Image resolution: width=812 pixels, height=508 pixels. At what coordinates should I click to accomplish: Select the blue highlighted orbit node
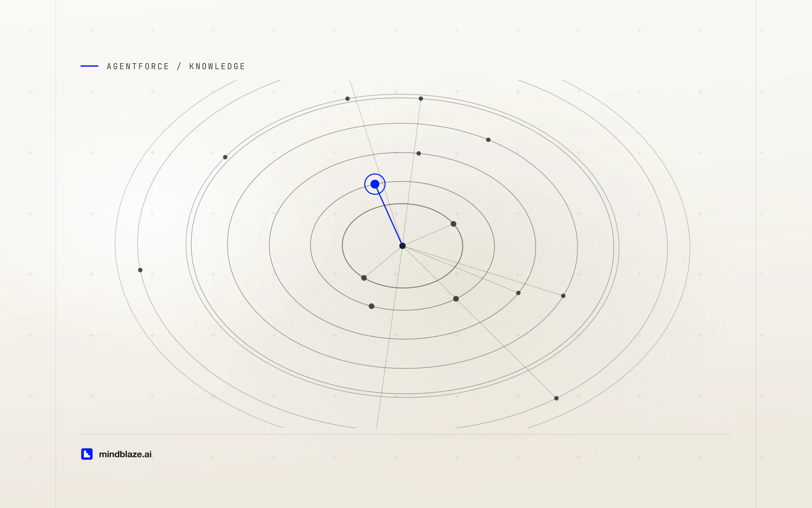pos(375,184)
